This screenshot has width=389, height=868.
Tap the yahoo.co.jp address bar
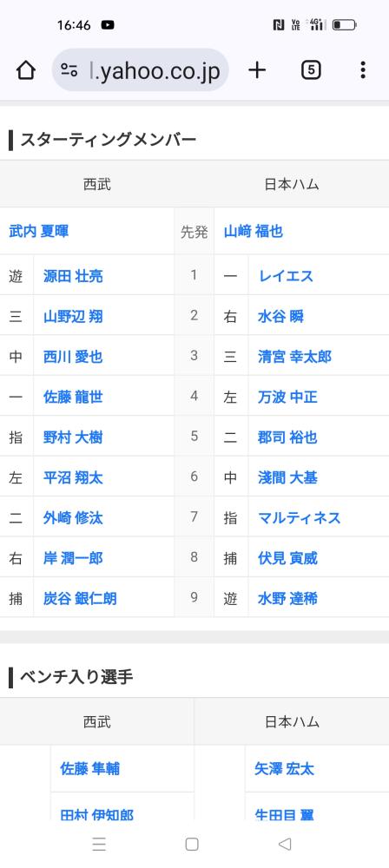[x=140, y=69]
